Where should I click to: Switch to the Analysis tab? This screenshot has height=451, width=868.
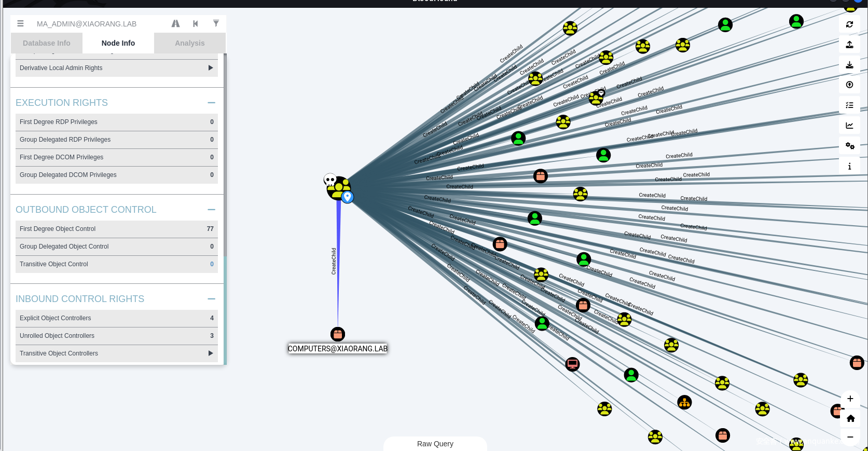[189, 43]
